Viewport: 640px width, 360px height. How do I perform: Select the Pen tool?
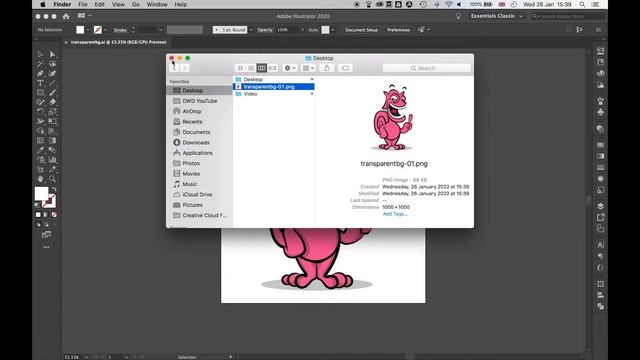tap(40, 73)
